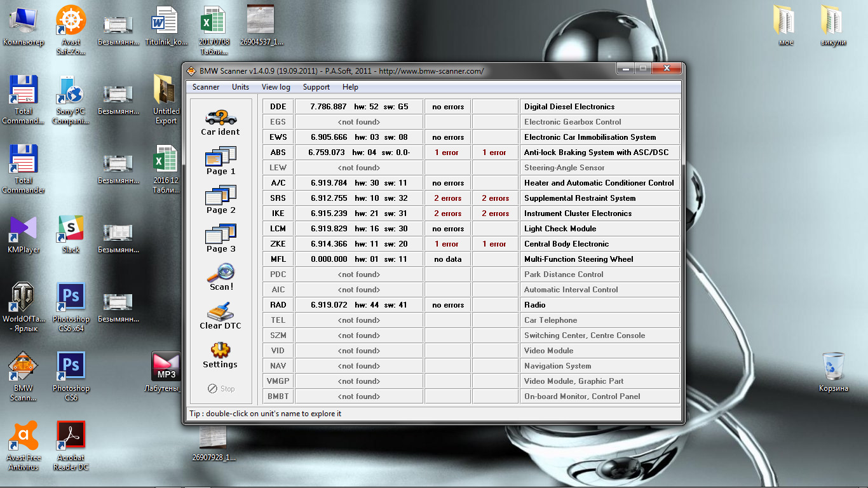Open Settings in BMW Scanner
The image size is (868, 488).
(220, 355)
